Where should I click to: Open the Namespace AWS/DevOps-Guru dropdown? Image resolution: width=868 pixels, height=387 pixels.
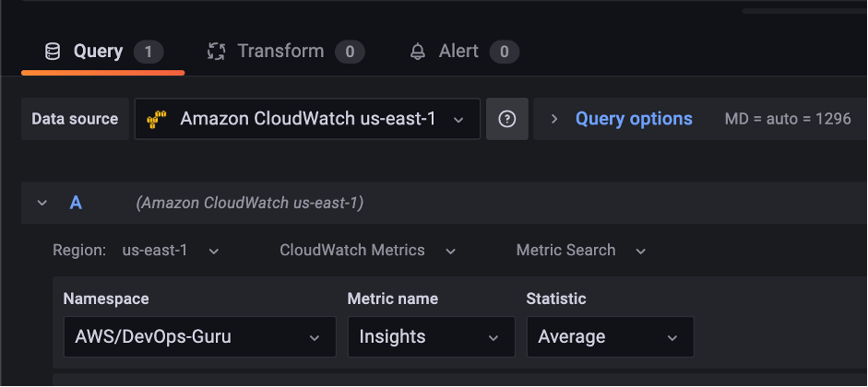(x=200, y=336)
